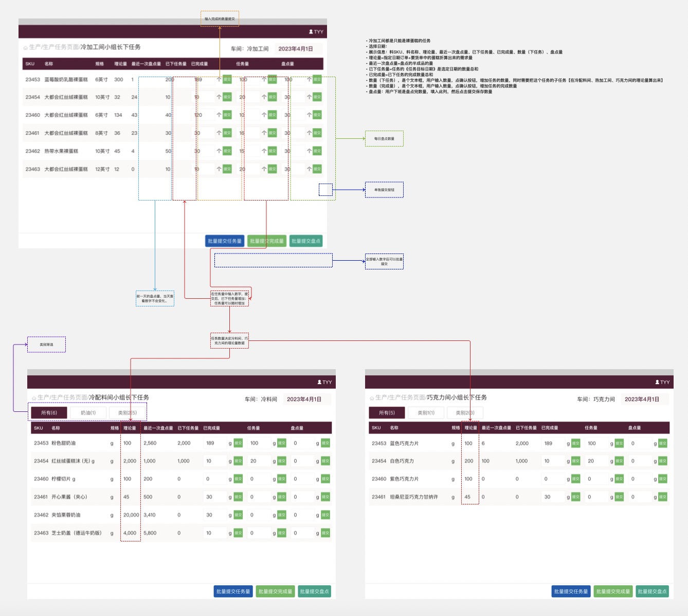
Task: Click TYY user icon in 冷加工间 panel
Action: coord(311,32)
